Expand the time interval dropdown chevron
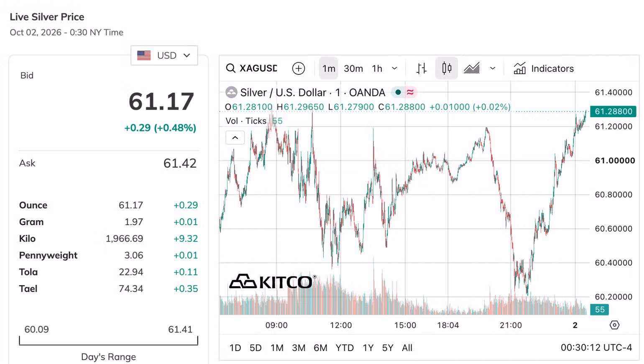 (x=394, y=68)
